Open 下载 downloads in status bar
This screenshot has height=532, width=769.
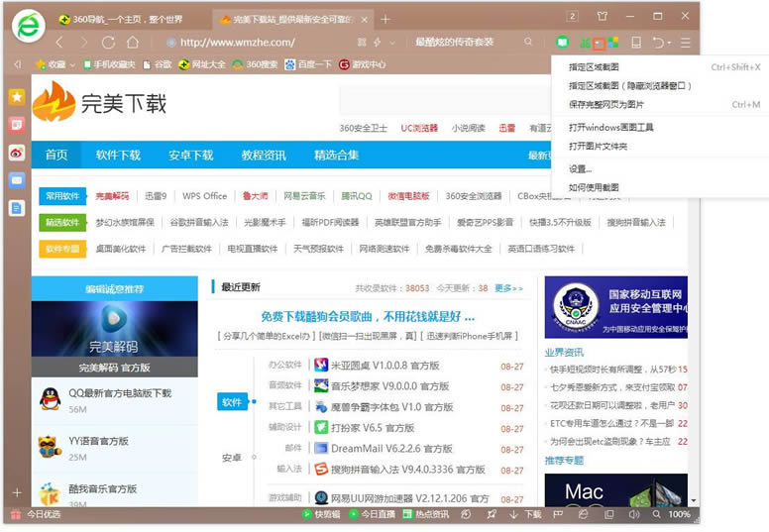525,514
